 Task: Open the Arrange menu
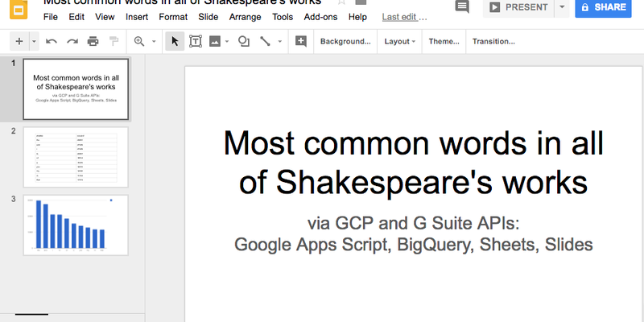click(x=246, y=17)
